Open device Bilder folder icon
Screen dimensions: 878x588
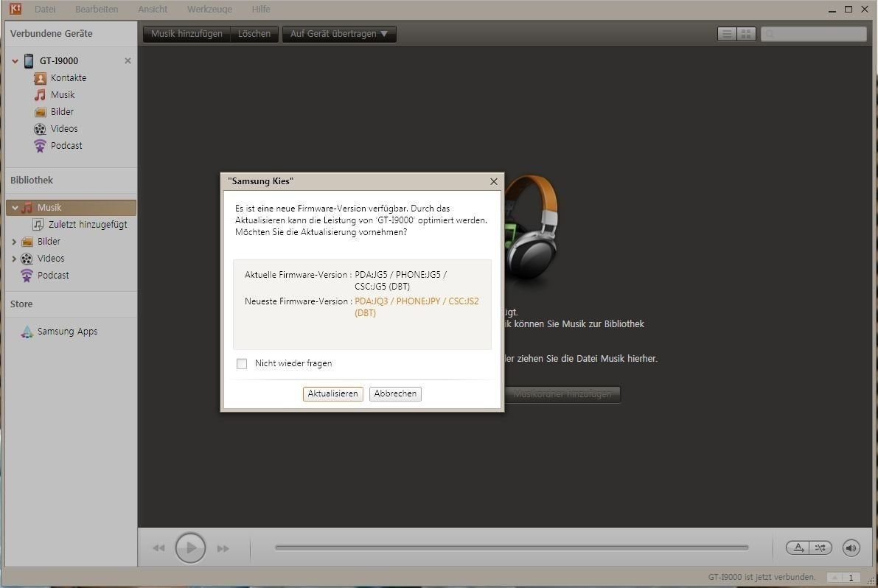point(40,112)
